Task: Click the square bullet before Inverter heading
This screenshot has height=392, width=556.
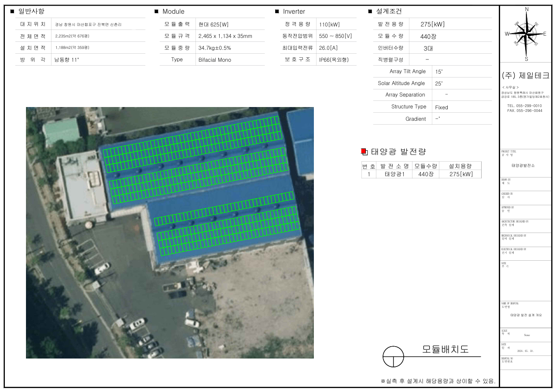Action: pos(277,11)
